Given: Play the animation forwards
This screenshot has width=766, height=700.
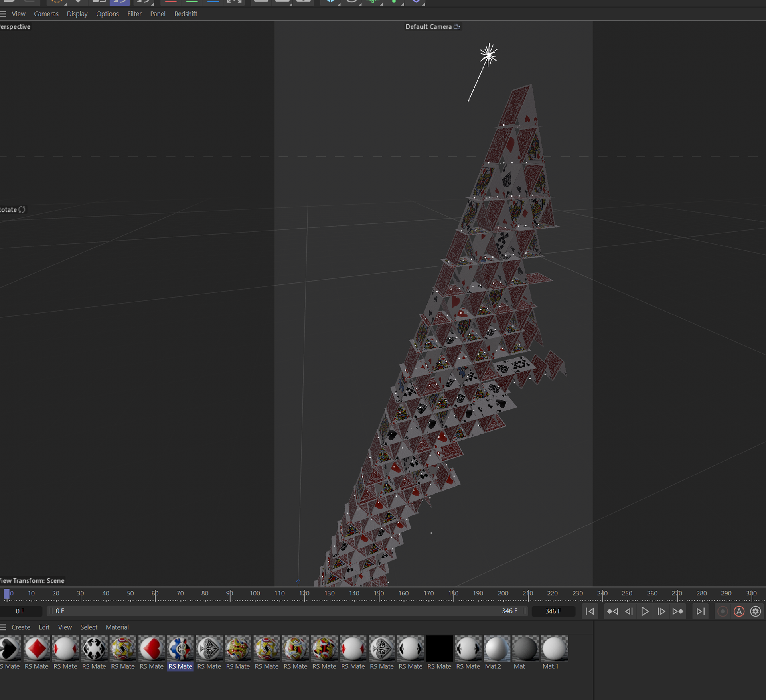Looking at the screenshot, I should [645, 611].
